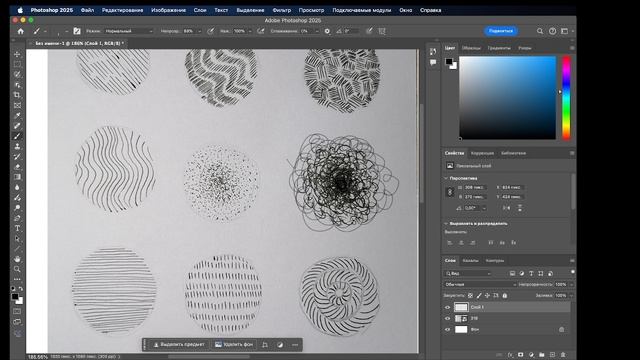
Task: Delete layer with trash icon
Action: (563, 355)
